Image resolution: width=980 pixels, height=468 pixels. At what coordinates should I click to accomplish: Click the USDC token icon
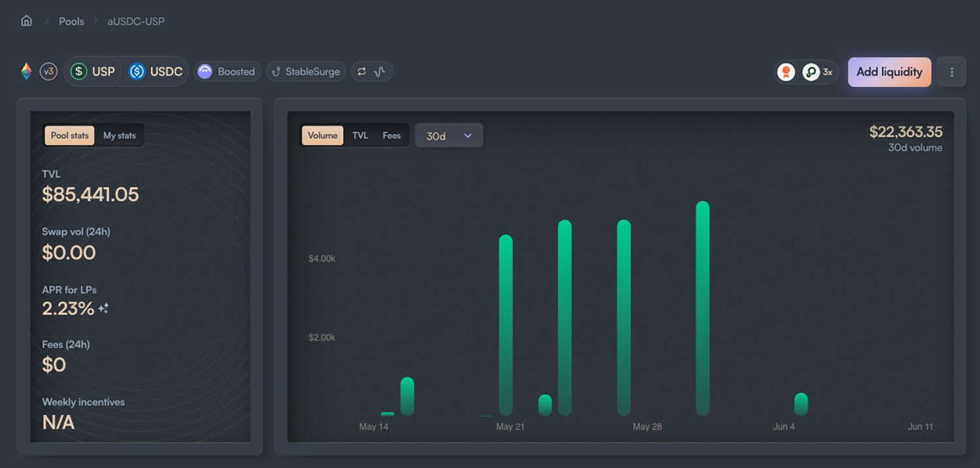pos(137,72)
